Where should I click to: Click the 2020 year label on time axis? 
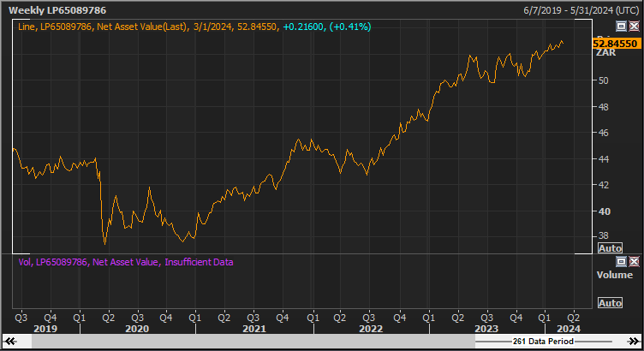click(x=137, y=329)
